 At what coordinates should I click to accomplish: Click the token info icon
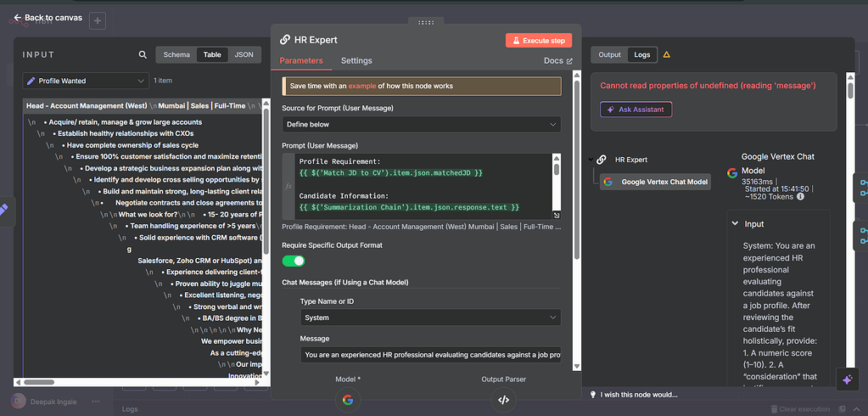801,196
